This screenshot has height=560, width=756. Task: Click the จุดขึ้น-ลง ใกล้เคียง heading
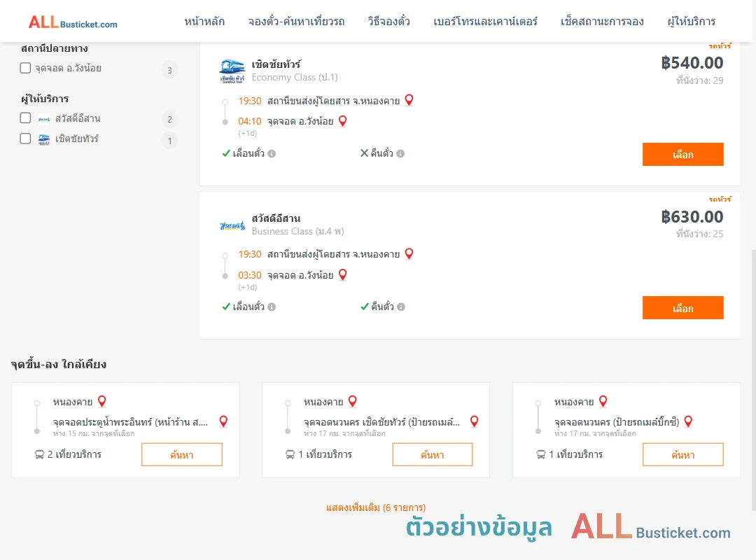(x=58, y=364)
